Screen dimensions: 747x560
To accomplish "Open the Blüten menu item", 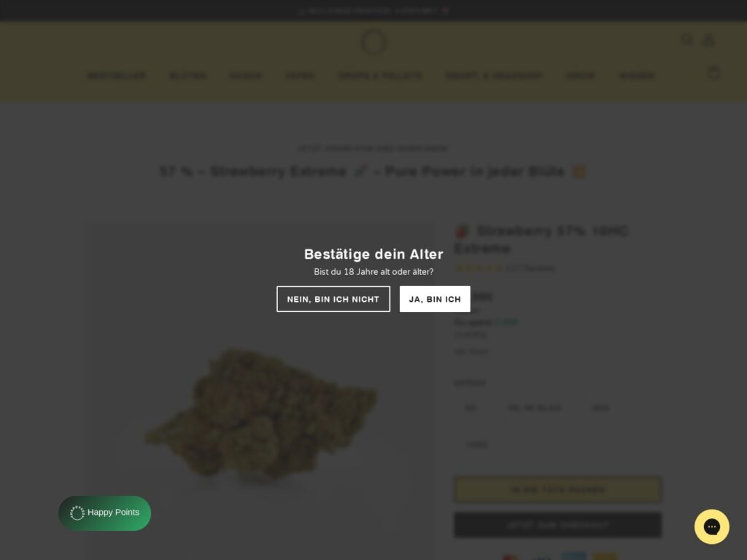I will coord(187,76).
